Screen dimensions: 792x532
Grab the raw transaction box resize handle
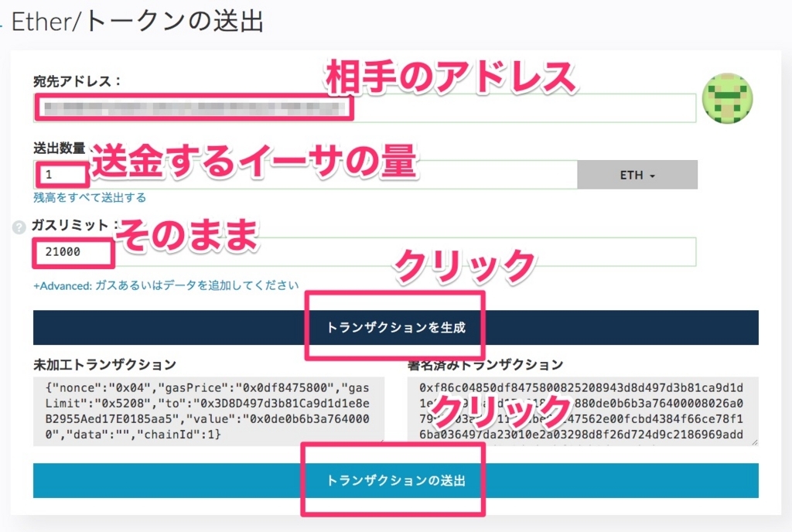click(380, 442)
